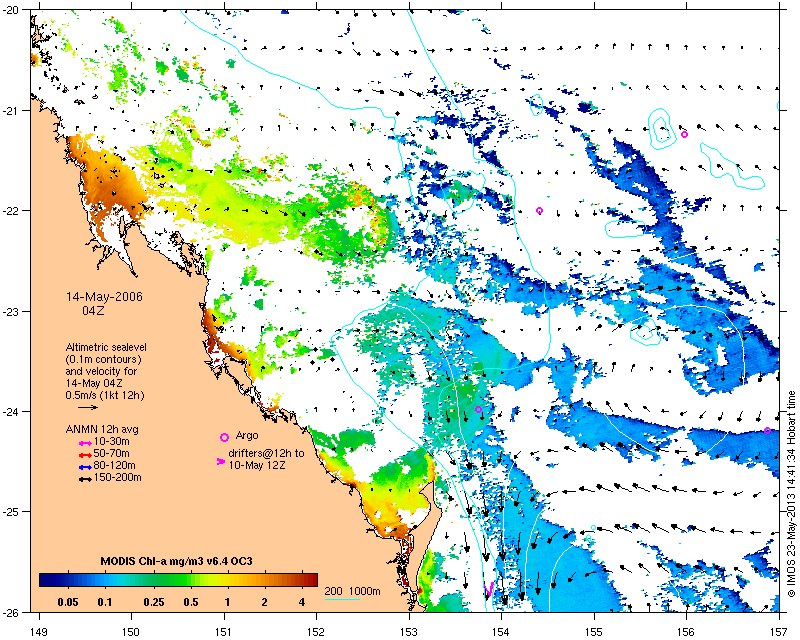The image size is (800, 640).
Task: Click the colorbar tick label '4'
Action: coord(302,602)
